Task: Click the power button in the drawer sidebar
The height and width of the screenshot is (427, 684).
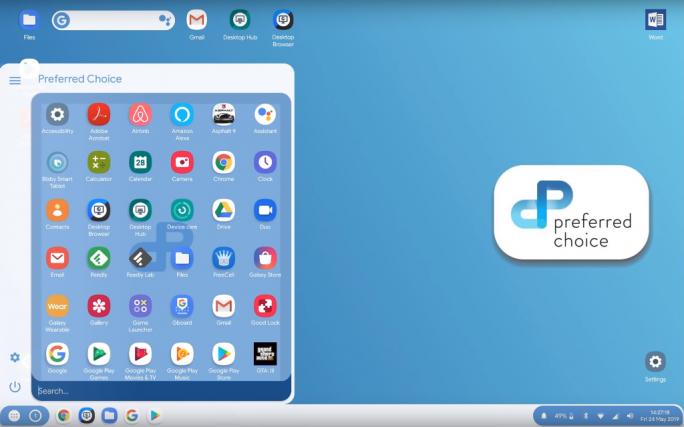Action: pos(15,386)
